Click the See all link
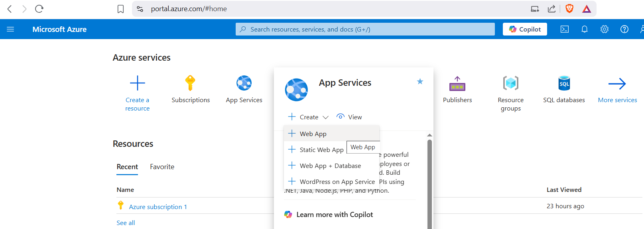 [x=126, y=223]
